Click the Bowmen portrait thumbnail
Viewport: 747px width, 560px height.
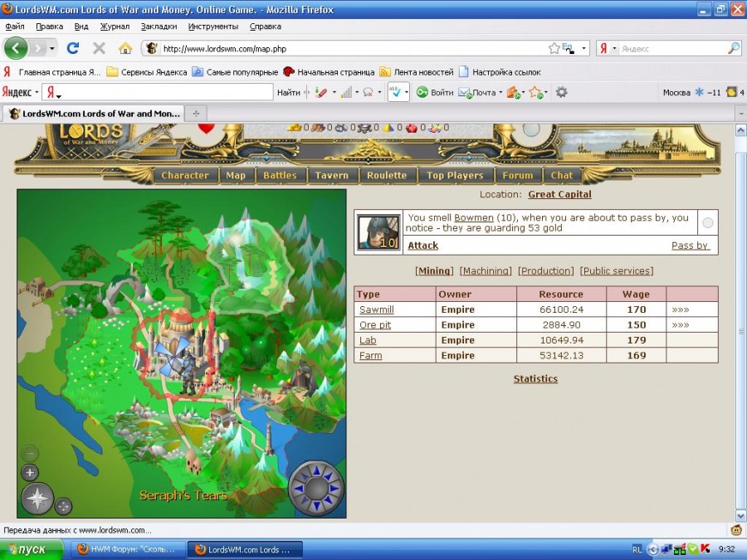[378, 232]
